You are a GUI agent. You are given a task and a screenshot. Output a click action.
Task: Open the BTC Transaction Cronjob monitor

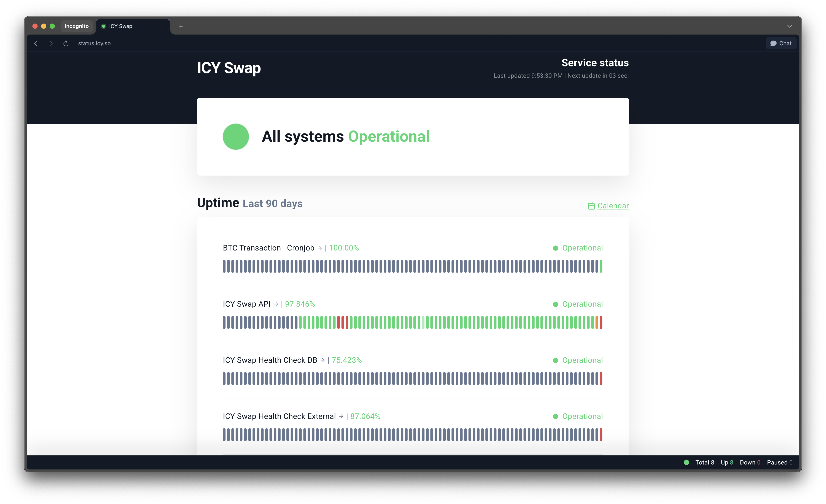pos(268,248)
